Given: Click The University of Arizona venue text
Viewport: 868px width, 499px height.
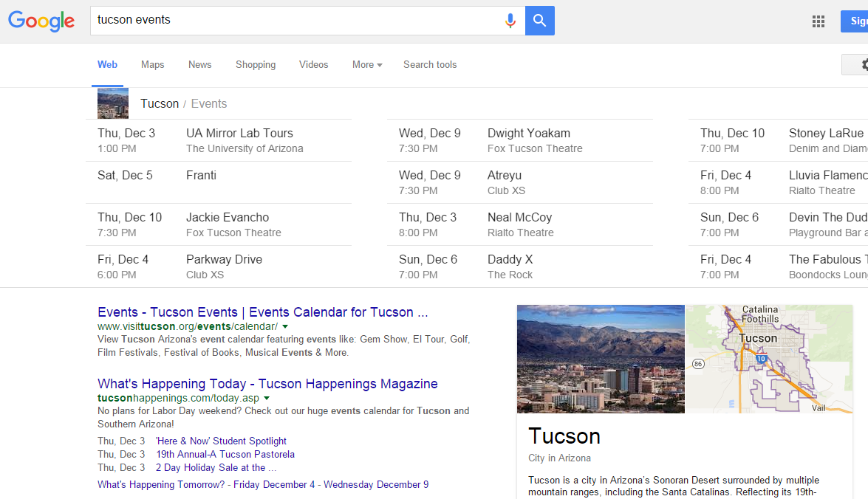Looking at the screenshot, I should point(245,148).
